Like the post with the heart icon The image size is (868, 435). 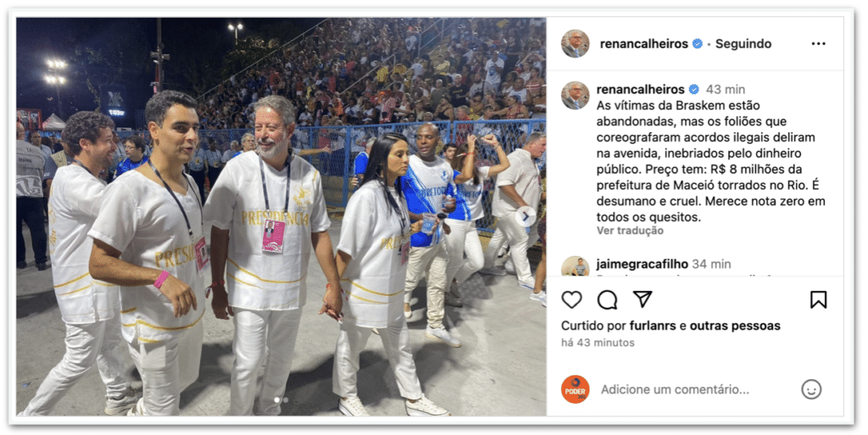[571, 300]
